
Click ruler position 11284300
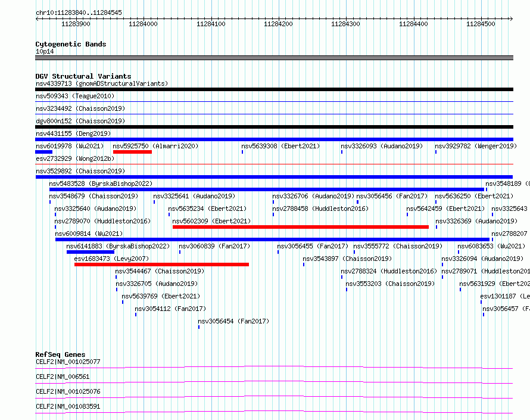pos(346,24)
